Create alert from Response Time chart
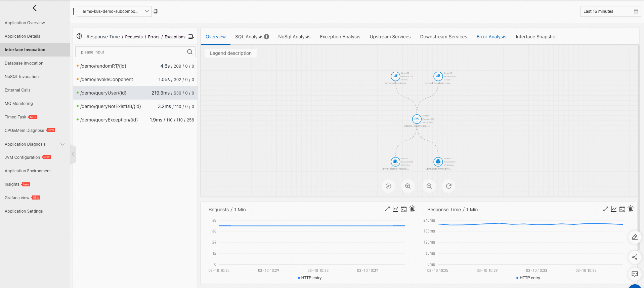 (x=631, y=209)
